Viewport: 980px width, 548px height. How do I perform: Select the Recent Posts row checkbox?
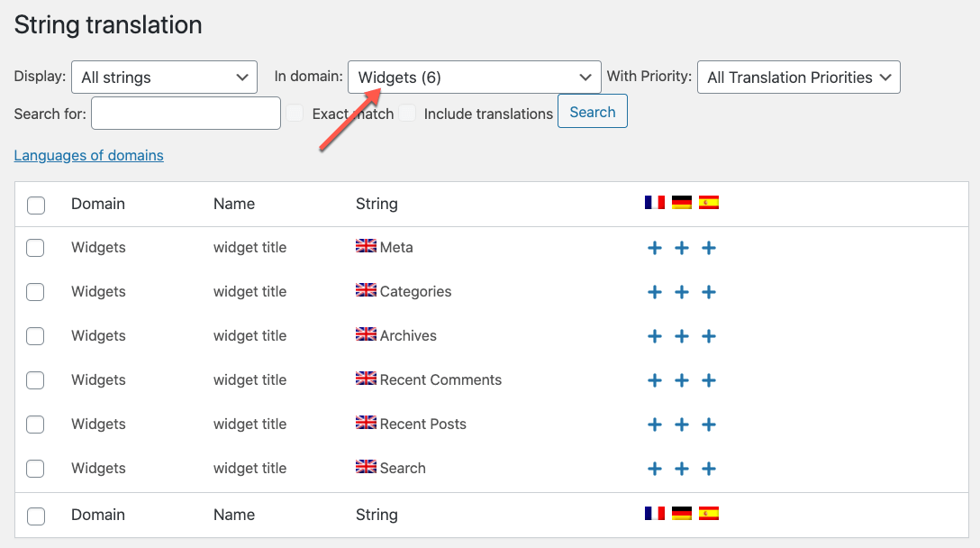tap(36, 425)
